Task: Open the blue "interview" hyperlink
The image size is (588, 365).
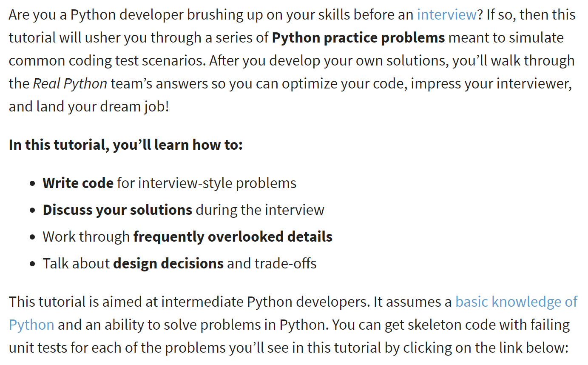Action: click(x=447, y=15)
